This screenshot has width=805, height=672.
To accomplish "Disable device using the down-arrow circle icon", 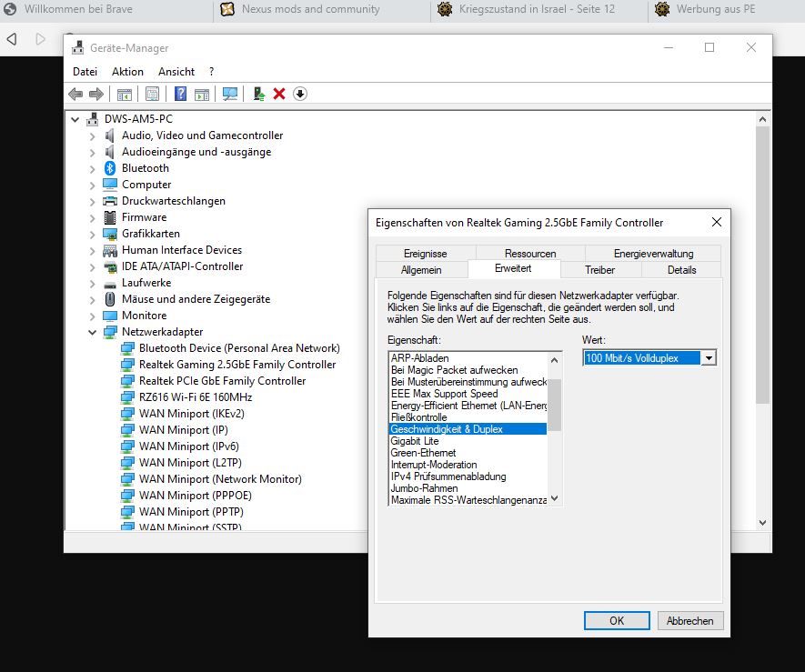I will coord(300,94).
